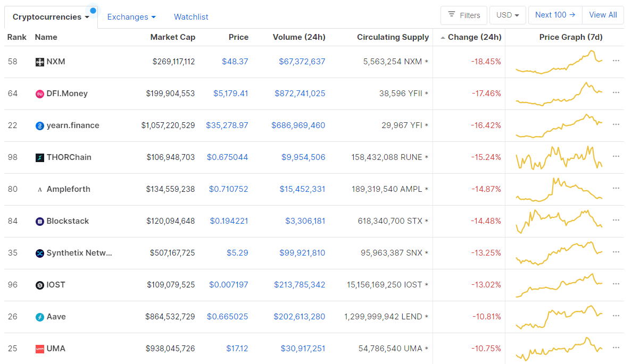Screen dimensions: 632x364
Task: Open the three-dot menu for THORChain row
Action: pyautogui.click(x=616, y=156)
